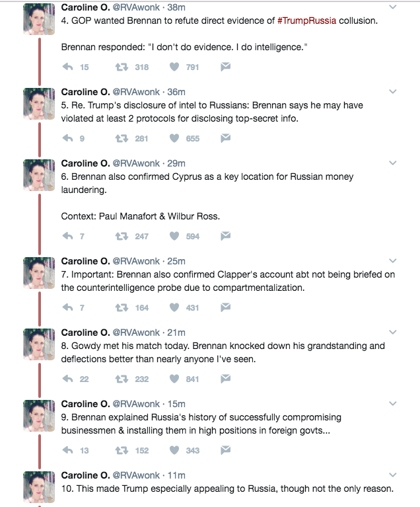Open the chevron menu on the 38m tweet

click(x=392, y=7)
